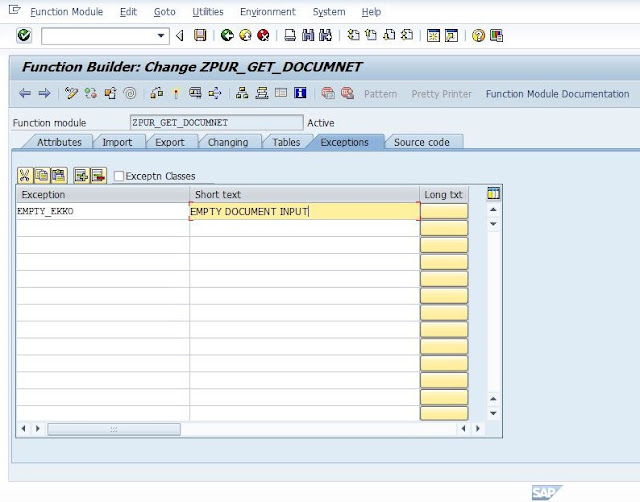Switch to the Changing tab
Image resolution: width=640 pixels, height=502 pixels.
[228, 142]
